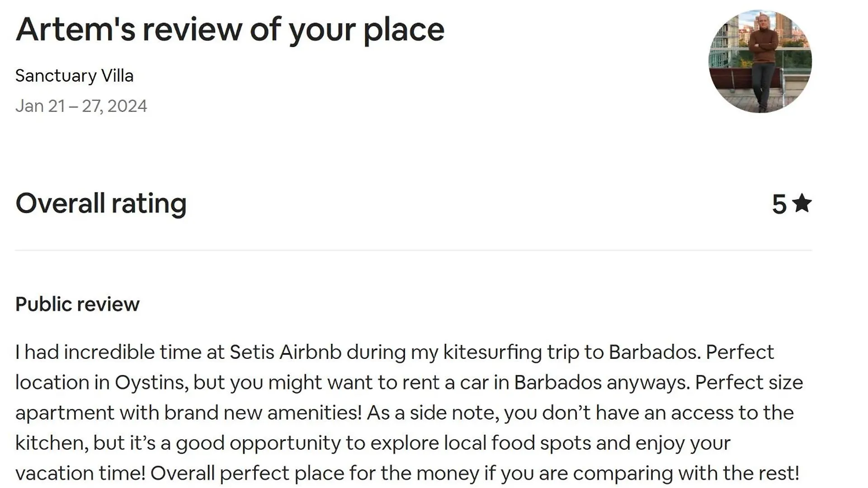
Task: Click the number 5 overall rating
Action: [x=779, y=204]
